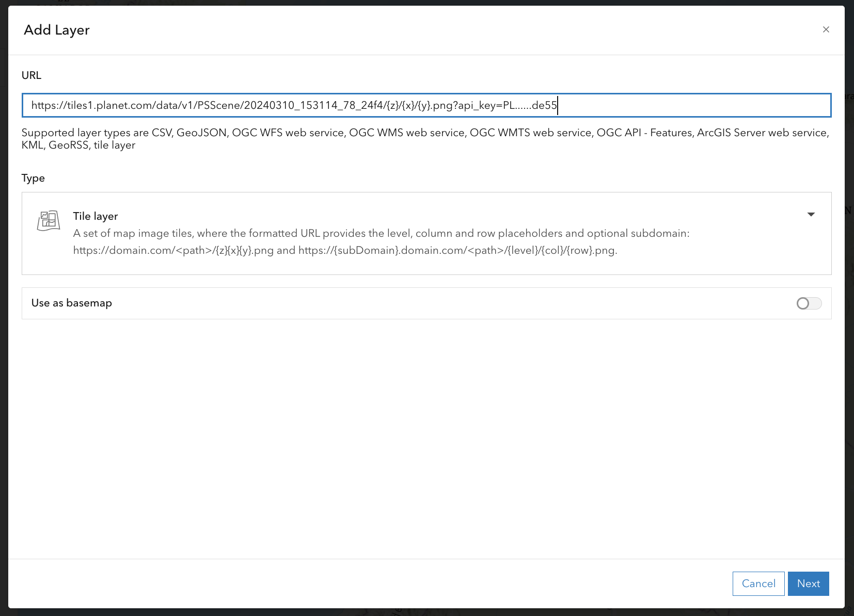854x616 pixels.
Task: Click the Tile layer map icon
Action: click(x=49, y=221)
